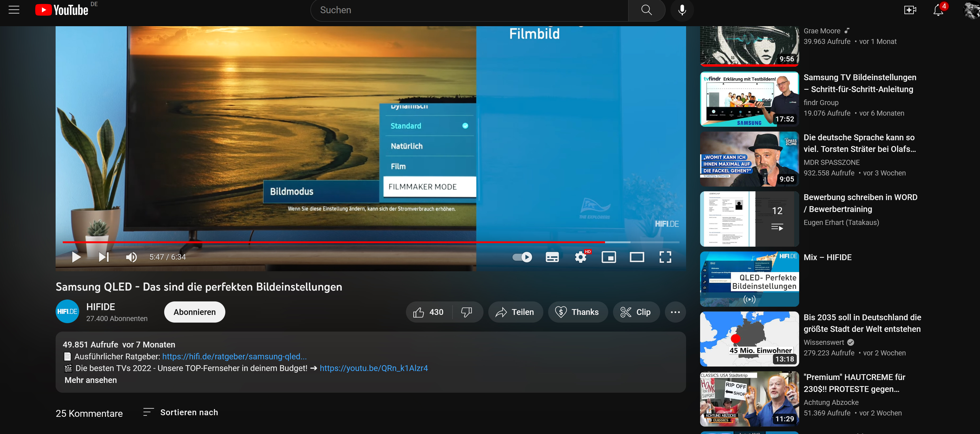The height and width of the screenshot is (434, 980).
Task: Open the hifi.de Ratgeber link
Action: pos(234,356)
